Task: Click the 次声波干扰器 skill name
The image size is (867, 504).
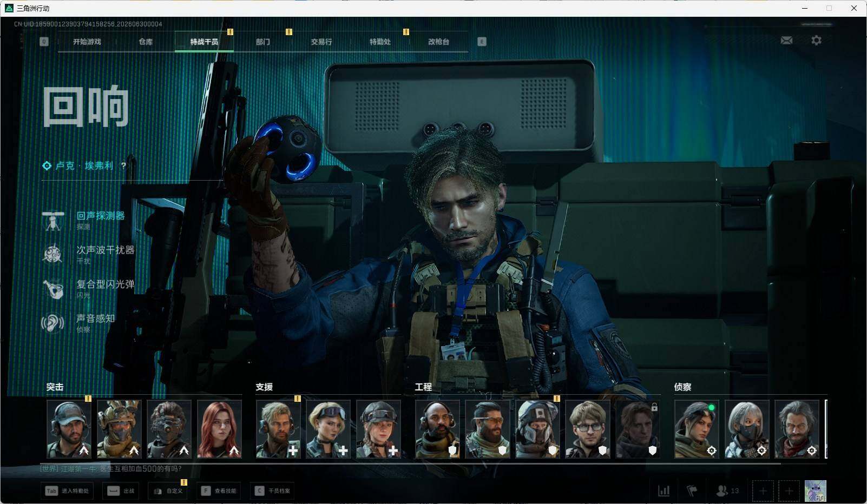Action: click(x=106, y=250)
